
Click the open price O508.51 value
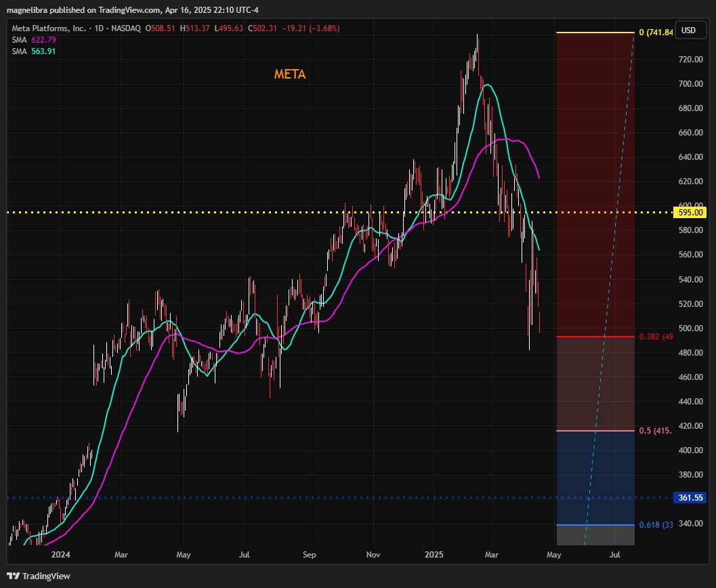pyautogui.click(x=161, y=28)
